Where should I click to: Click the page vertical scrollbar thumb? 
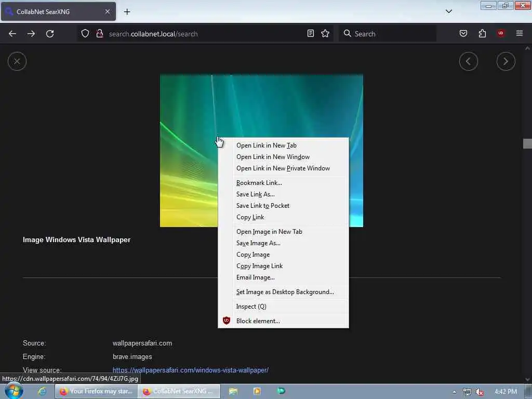tap(527, 143)
